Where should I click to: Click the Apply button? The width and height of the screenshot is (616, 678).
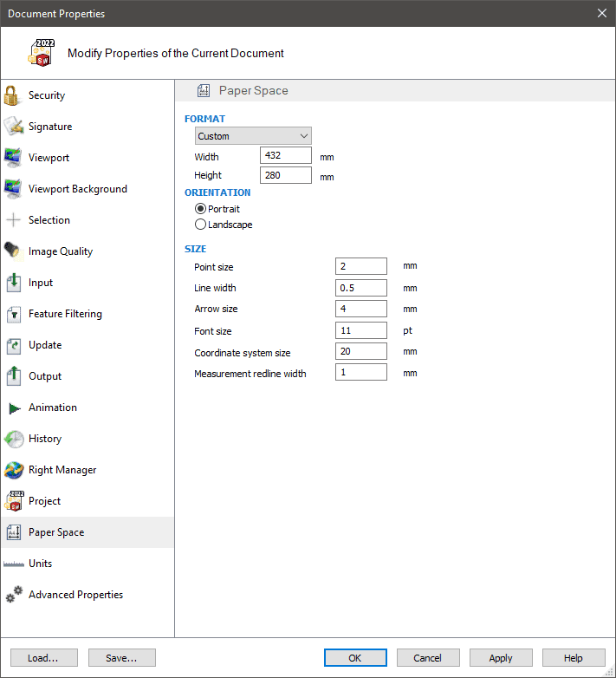tap(501, 658)
